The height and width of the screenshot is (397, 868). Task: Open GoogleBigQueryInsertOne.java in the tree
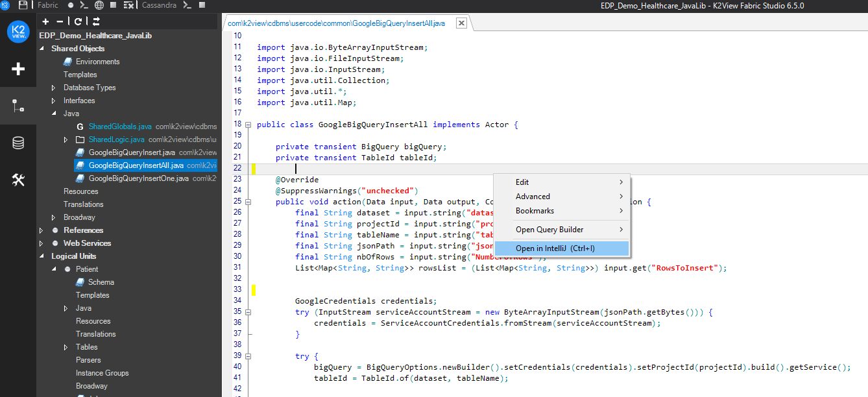pos(138,178)
